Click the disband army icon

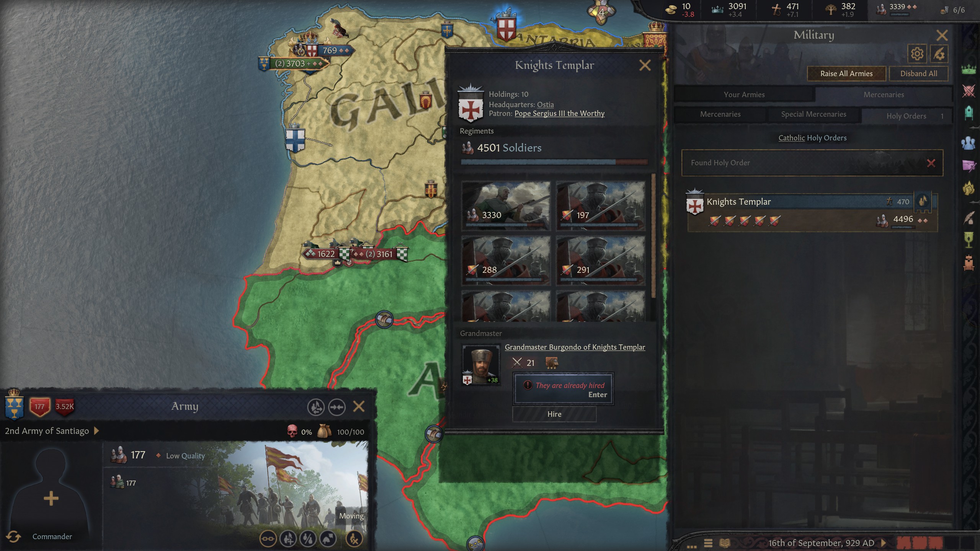tap(354, 539)
